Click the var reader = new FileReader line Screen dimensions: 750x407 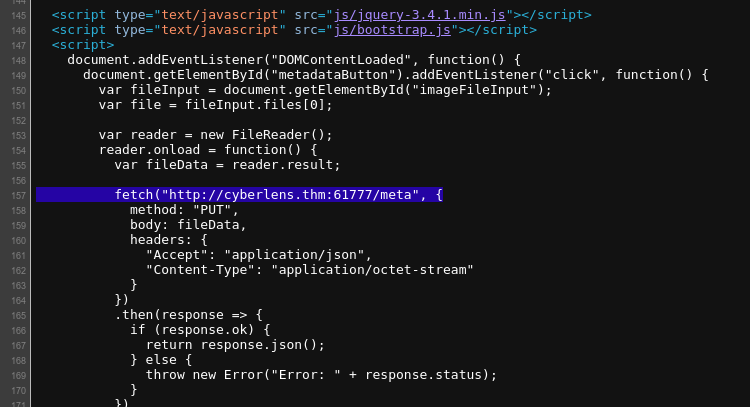click(x=215, y=134)
